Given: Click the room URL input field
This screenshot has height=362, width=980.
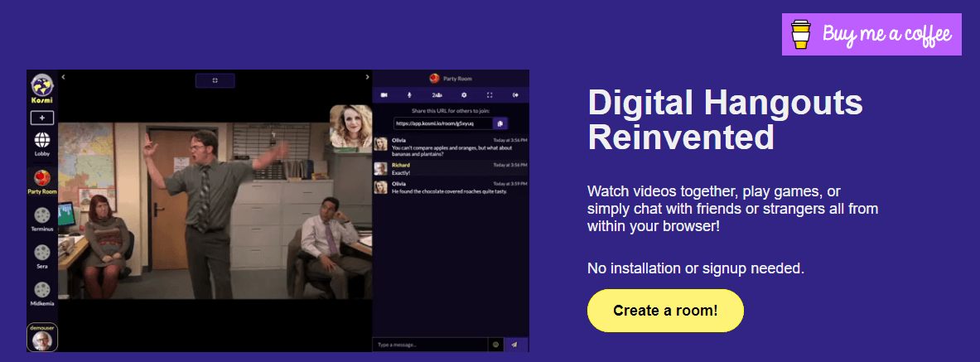Looking at the screenshot, I should pyautogui.click(x=443, y=123).
